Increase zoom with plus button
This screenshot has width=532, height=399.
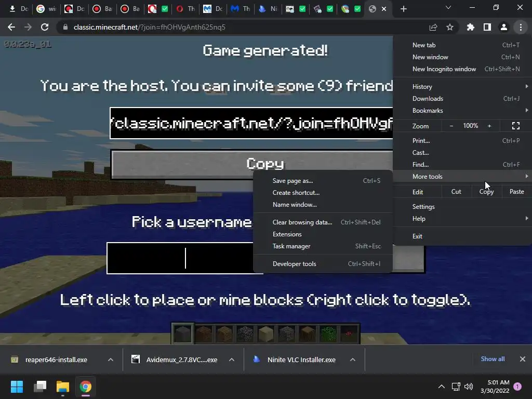[489, 126]
